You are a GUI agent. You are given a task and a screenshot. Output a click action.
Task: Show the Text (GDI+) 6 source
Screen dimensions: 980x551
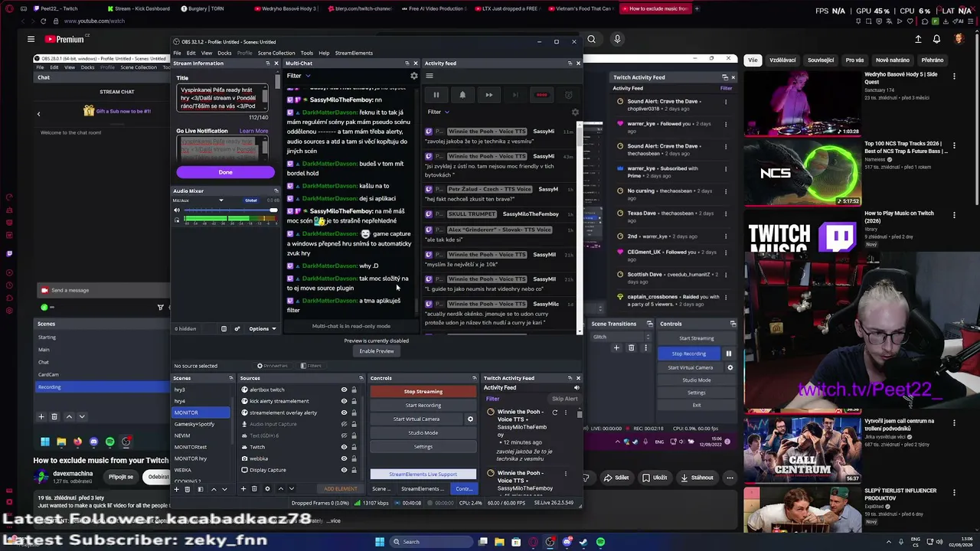click(344, 435)
